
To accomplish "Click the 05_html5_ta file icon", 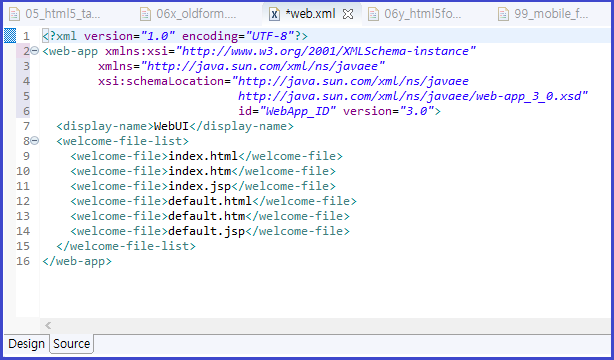I will pos(14,14).
